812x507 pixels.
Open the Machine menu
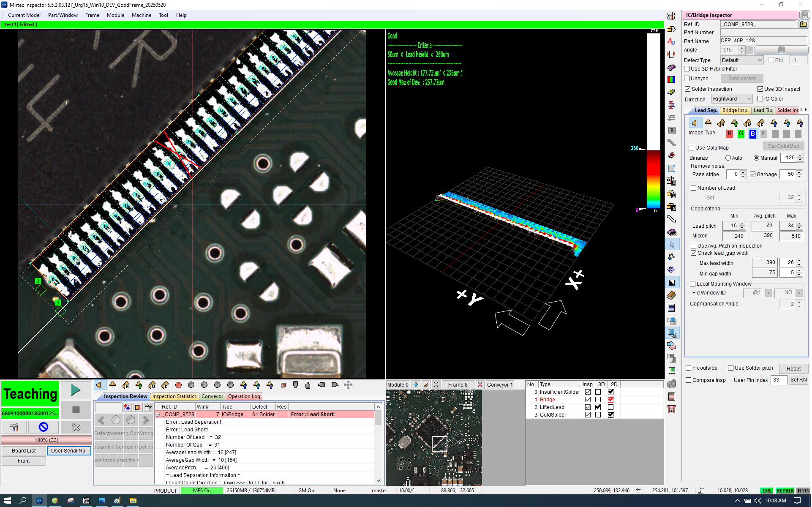[x=142, y=15]
